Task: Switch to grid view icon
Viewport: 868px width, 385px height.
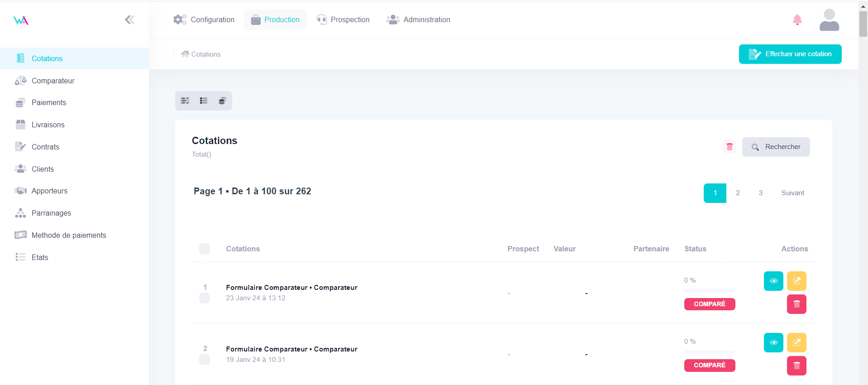Action: pos(185,101)
